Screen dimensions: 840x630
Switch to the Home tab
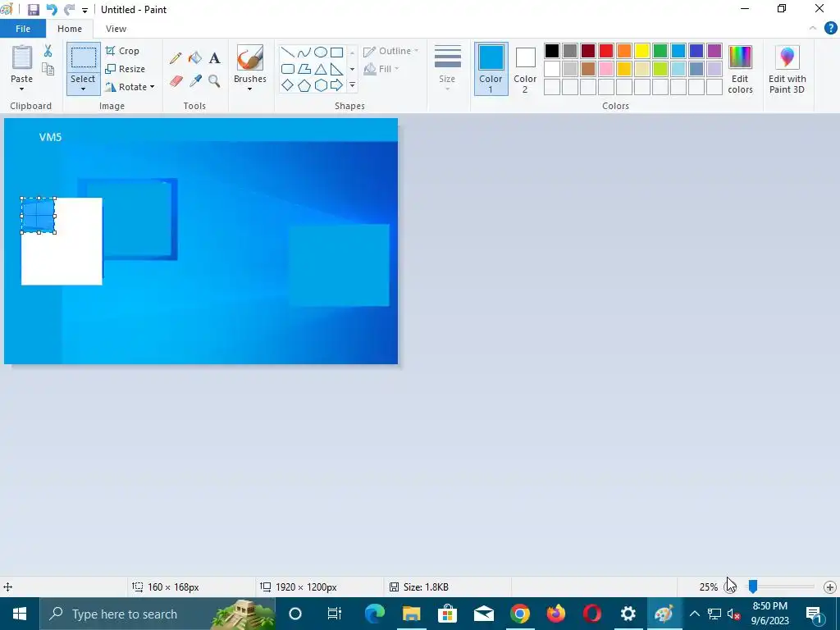[x=70, y=29]
